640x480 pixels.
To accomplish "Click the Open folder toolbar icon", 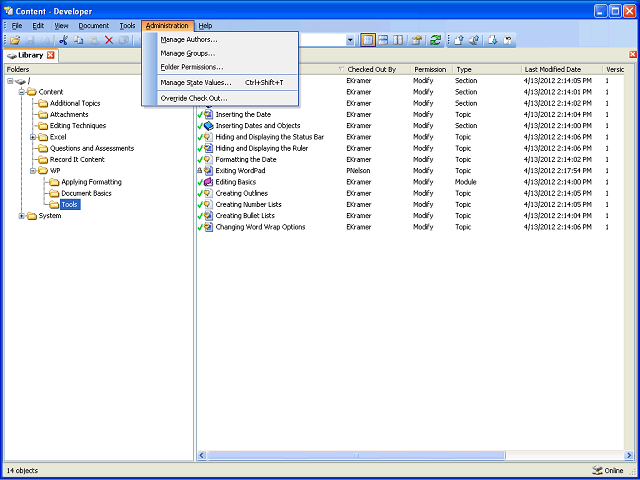I will (15, 40).
